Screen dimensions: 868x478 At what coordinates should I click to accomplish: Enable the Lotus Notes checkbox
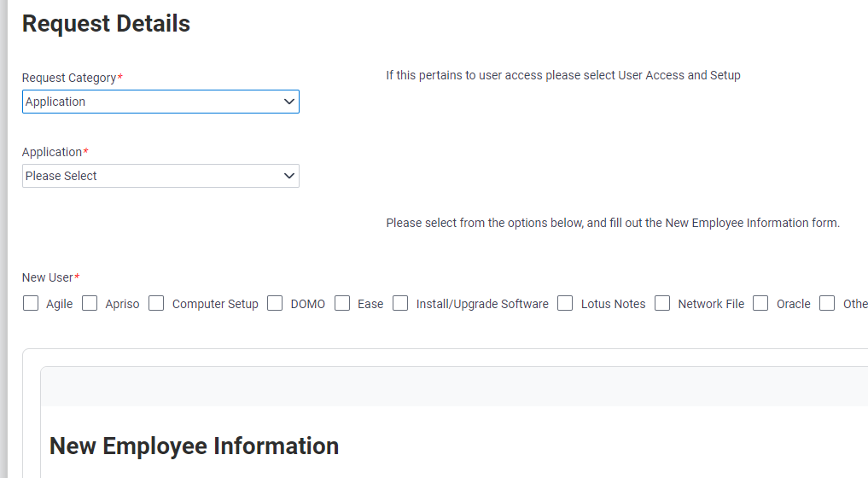tap(565, 303)
